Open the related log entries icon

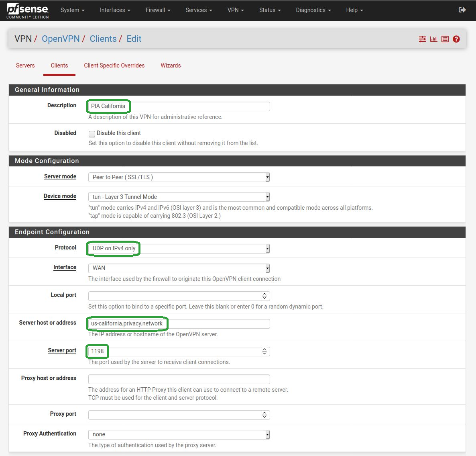point(445,39)
